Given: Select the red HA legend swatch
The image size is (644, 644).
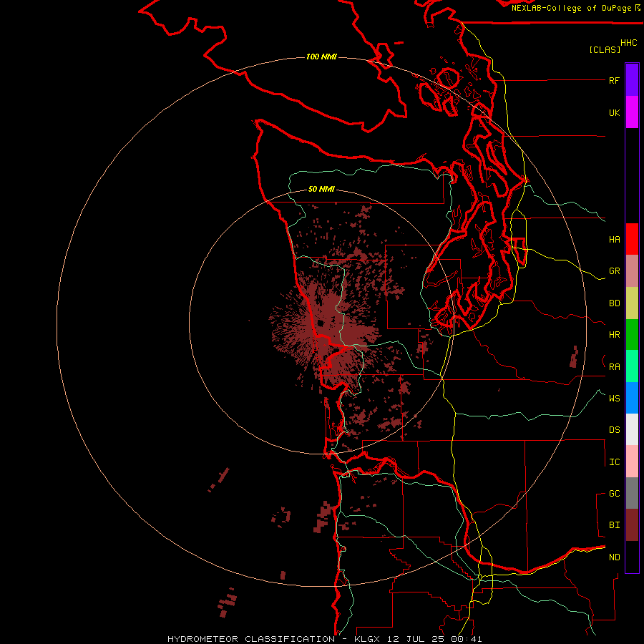Looking at the screenshot, I should [632, 239].
